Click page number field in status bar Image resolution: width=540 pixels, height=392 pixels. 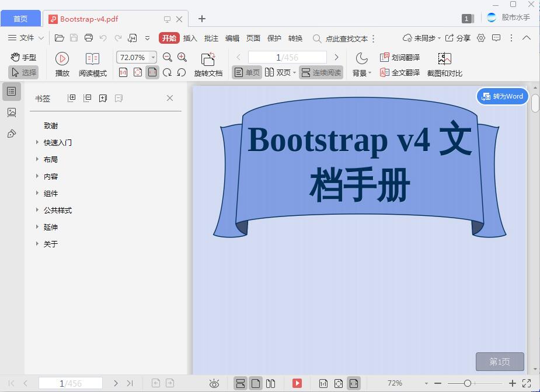71,383
